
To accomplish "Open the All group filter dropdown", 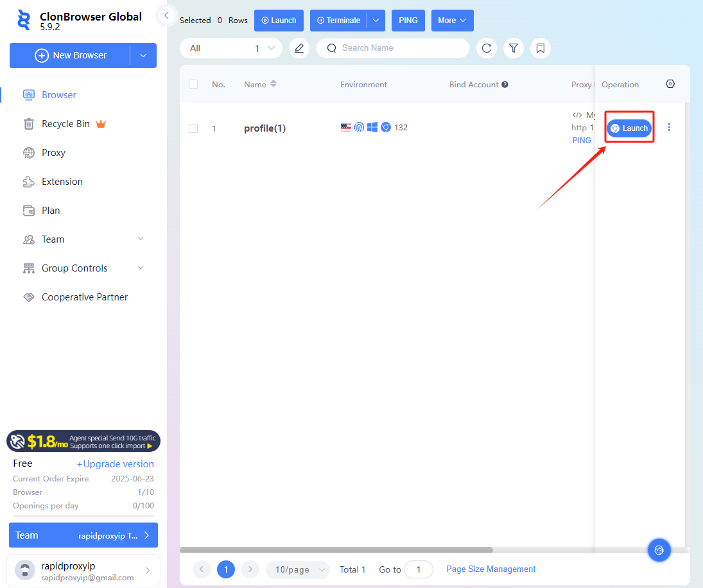I will (x=231, y=48).
